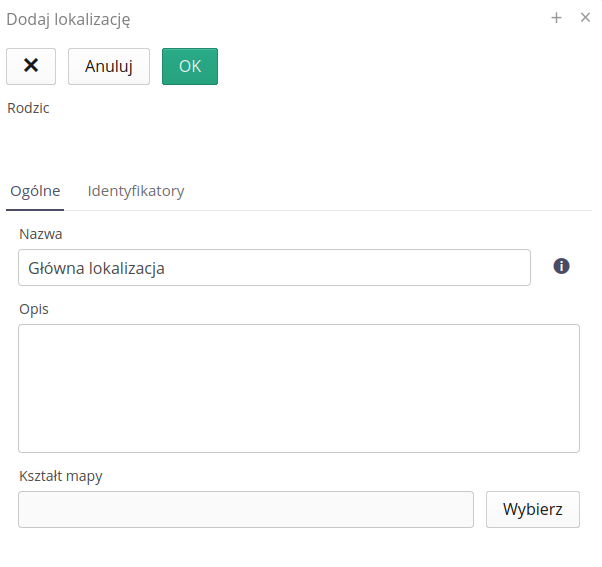Viewport: 602px width, 567px height.
Task: Click the Główna lokalizacja text in Nazwa
Action: pyautogui.click(x=97, y=268)
